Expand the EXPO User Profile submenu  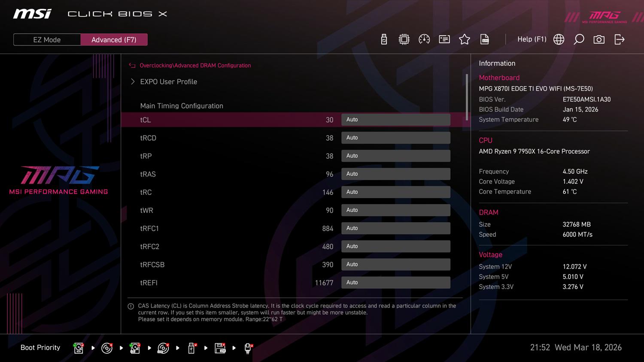coord(168,81)
